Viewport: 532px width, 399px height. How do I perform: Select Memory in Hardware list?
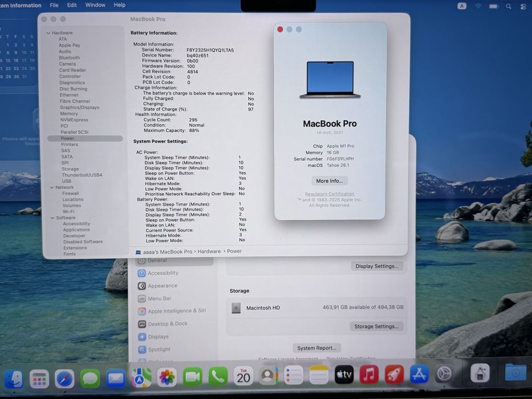69,113
